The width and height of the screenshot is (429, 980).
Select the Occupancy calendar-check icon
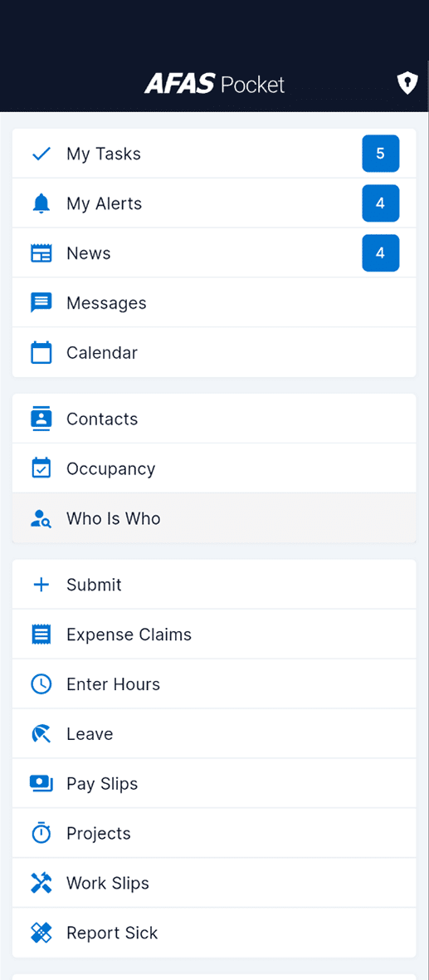(x=41, y=468)
